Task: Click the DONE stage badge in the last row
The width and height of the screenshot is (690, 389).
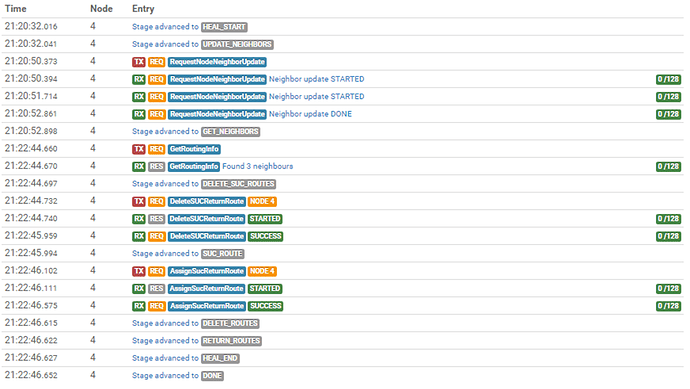Action: [x=213, y=376]
